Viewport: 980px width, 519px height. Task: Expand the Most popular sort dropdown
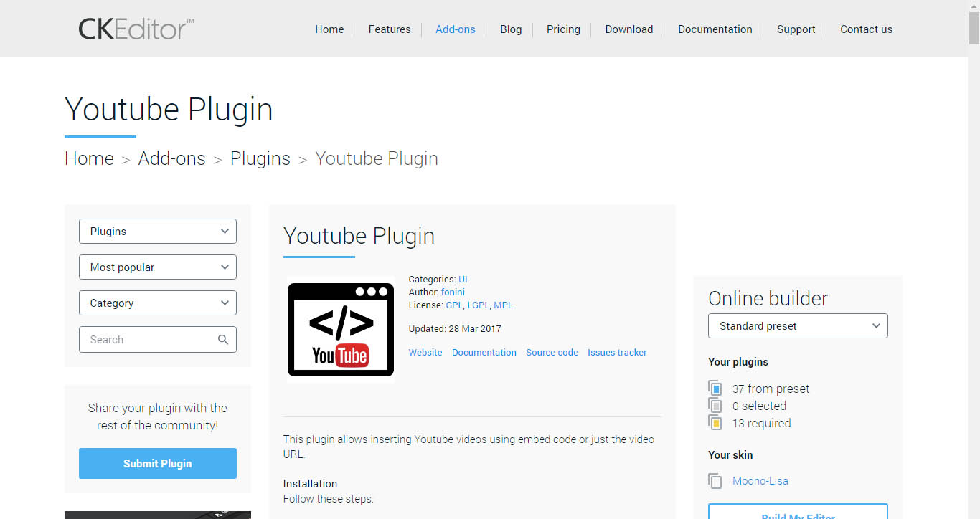[x=158, y=267]
